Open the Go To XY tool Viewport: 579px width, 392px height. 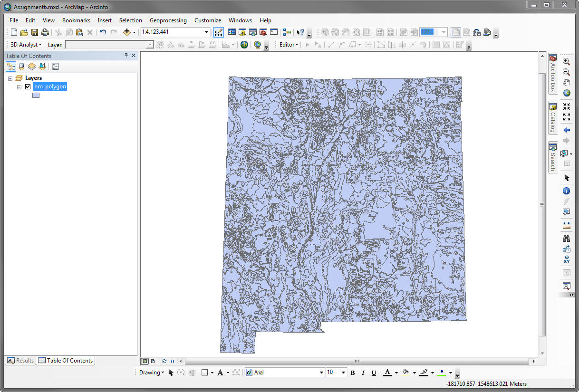pos(566,259)
